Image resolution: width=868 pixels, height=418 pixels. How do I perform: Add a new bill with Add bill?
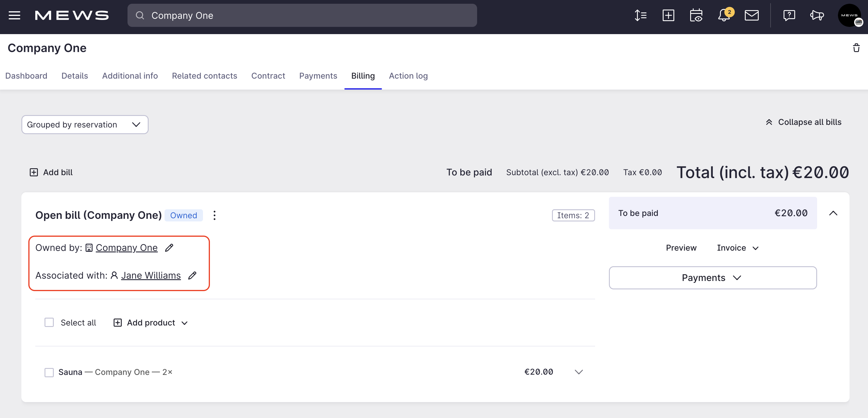coord(51,172)
